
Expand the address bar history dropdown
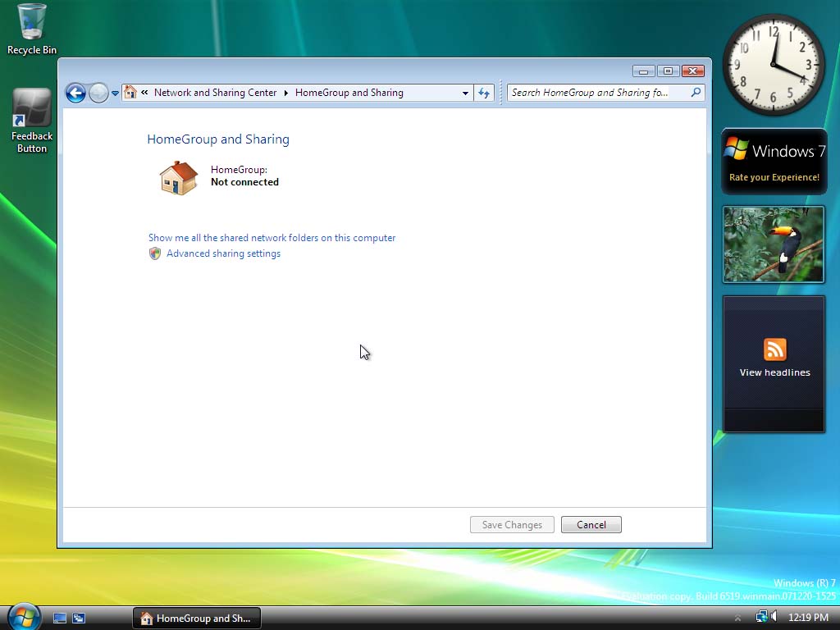(465, 93)
